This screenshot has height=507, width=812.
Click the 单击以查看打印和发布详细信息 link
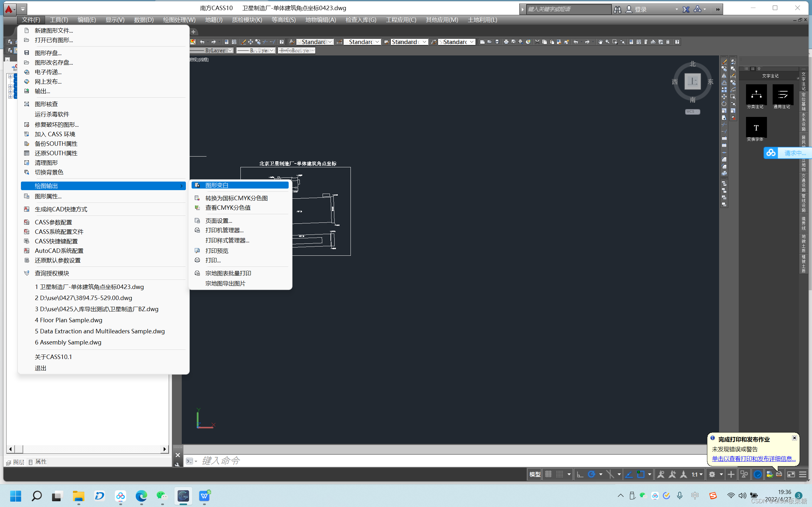(x=754, y=459)
